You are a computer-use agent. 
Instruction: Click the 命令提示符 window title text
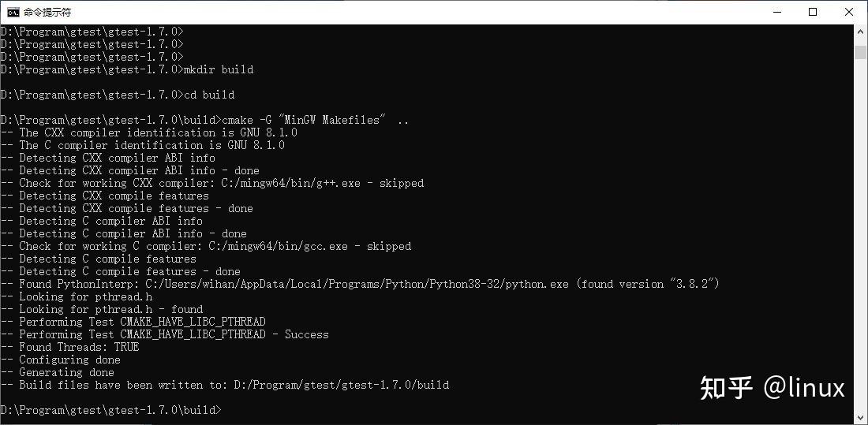click(x=47, y=12)
